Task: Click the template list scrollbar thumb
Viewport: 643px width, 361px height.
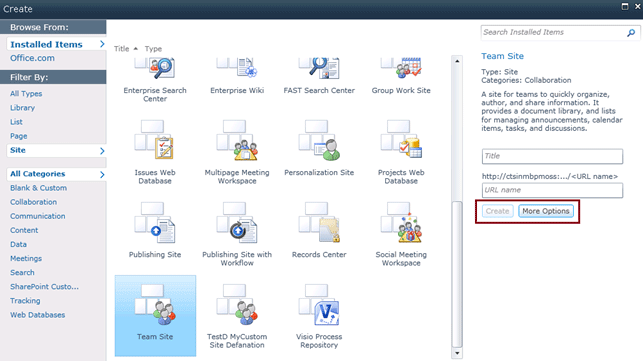Action: (457, 274)
